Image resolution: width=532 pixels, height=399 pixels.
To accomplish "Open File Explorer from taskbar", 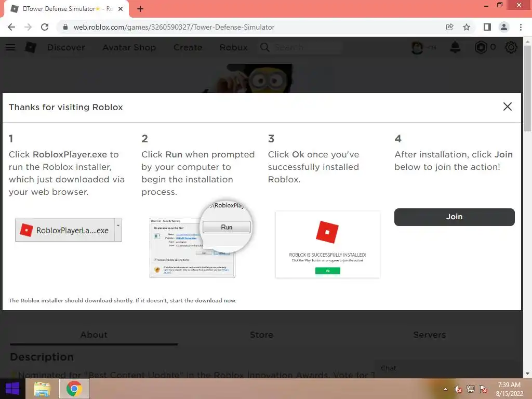I will click(42, 389).
